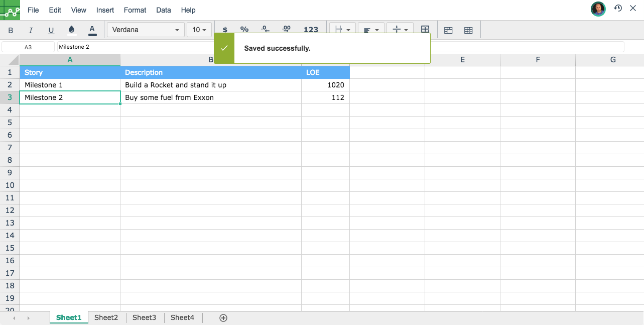
Task: Click the user profile avatar
Action: (598, 9)
